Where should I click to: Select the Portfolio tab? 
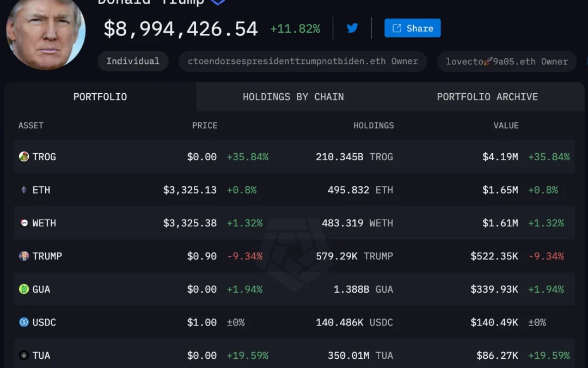click(x=100, y=97)
